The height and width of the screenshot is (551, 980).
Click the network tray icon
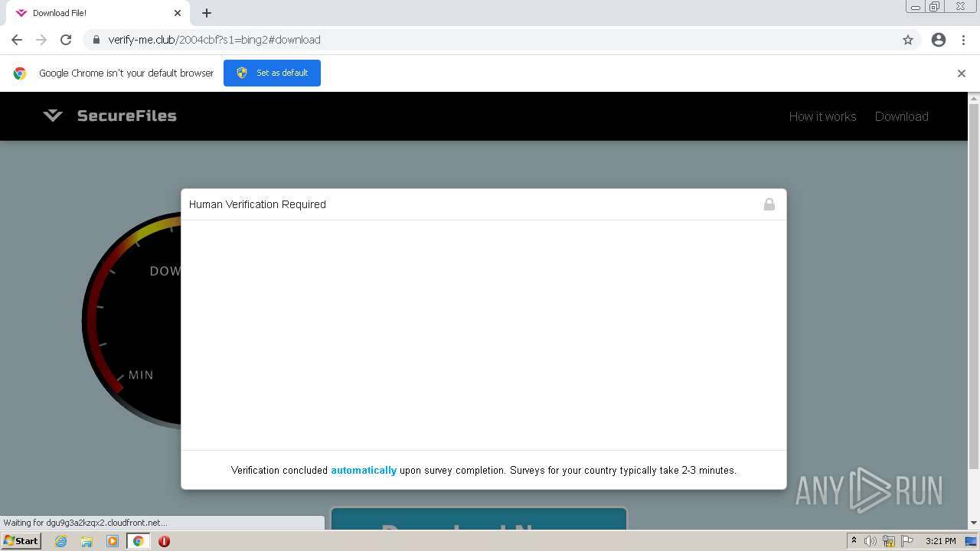889,541
